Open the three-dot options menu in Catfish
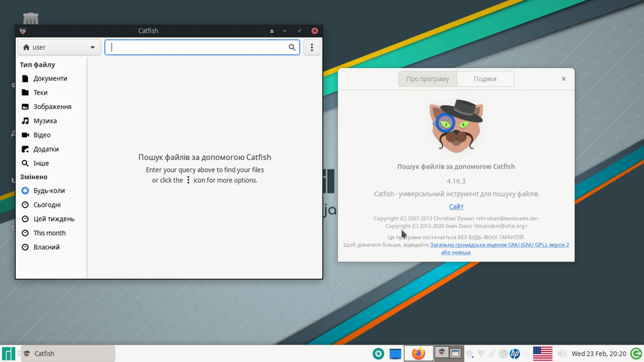The image size is (644, 362). [312, 47]
